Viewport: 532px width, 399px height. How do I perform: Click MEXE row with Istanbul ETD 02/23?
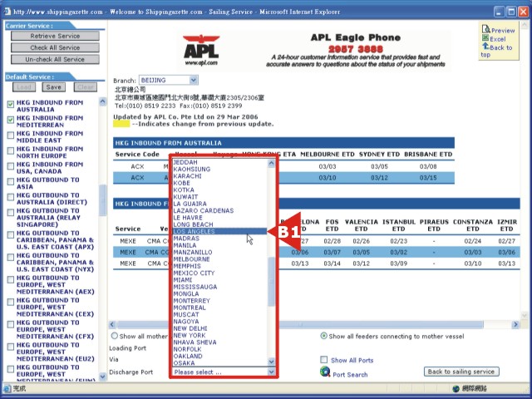316,241
